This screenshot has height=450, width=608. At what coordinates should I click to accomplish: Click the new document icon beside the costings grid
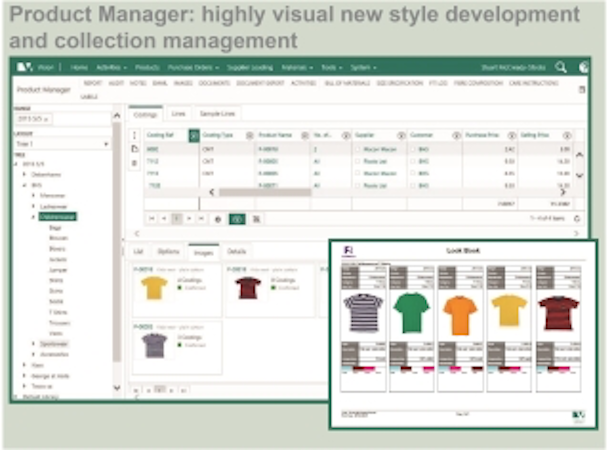click(135, 149)
